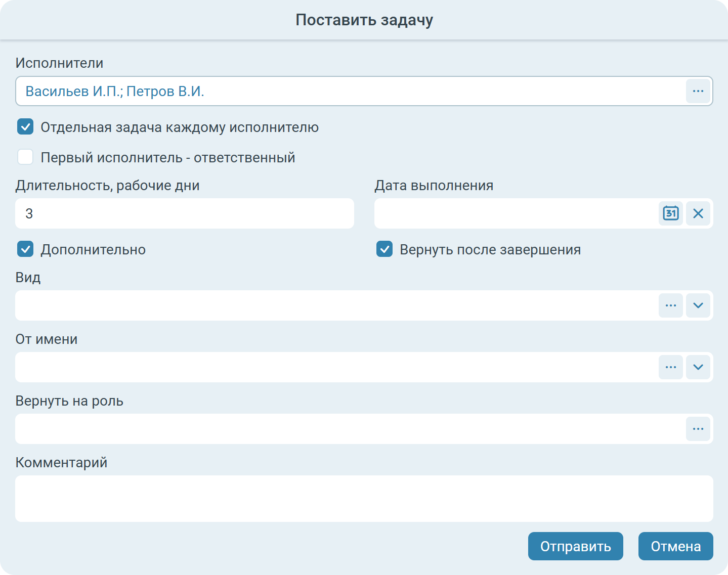Click the Длительность, рабочие дни field
Viewport: 728px width, 575px height.
pos(185,213)
